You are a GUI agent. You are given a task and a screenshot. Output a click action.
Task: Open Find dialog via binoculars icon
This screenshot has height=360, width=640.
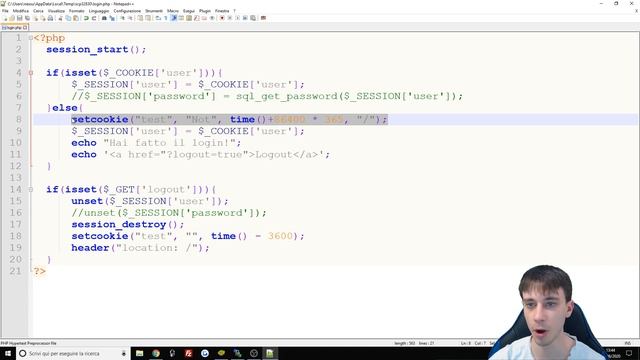[x=104, y=18]
